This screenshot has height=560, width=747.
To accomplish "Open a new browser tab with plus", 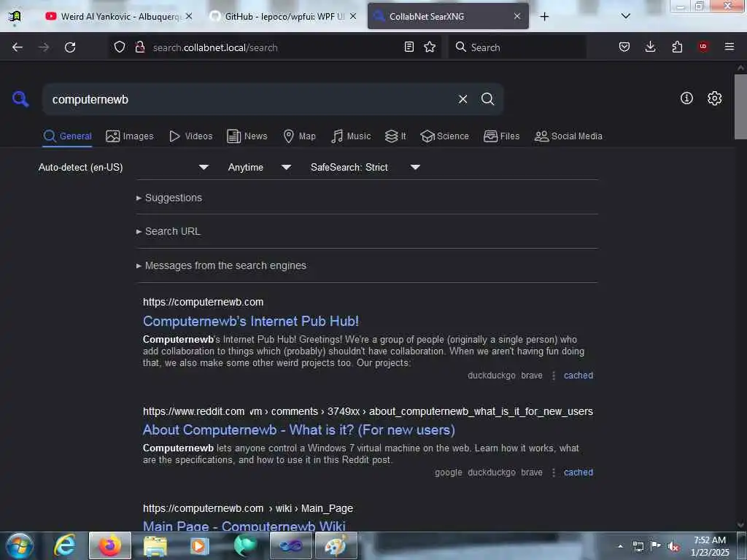I will pos(544,17).
